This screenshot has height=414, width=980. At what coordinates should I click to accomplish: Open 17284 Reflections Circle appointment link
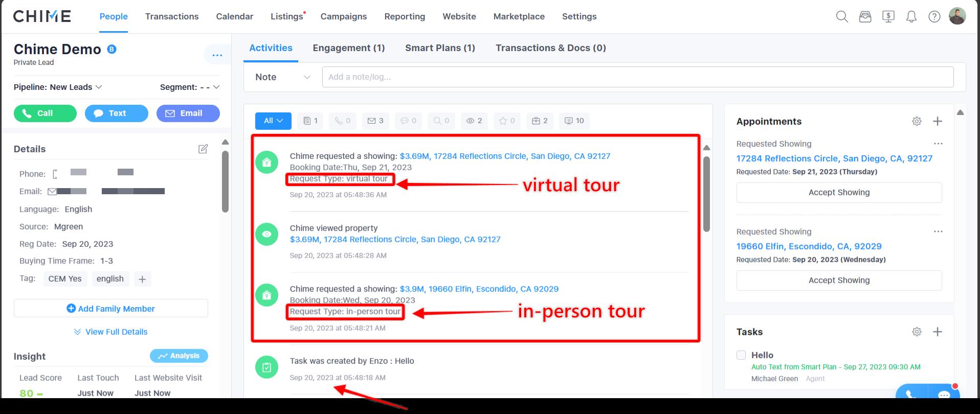tap(834, 158)
